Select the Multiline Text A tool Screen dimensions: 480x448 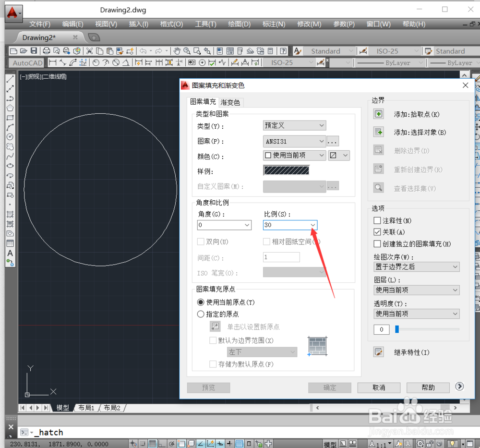[x=10, y=253]
